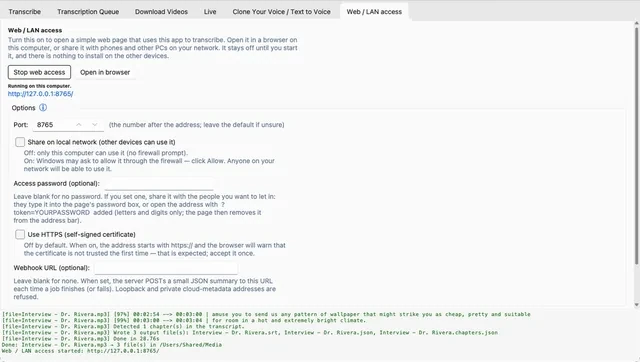640x362 pixels.
Task: Toggle Use HTTPS self-signed certificate checkbox
Action: click(x=20, y=234)
